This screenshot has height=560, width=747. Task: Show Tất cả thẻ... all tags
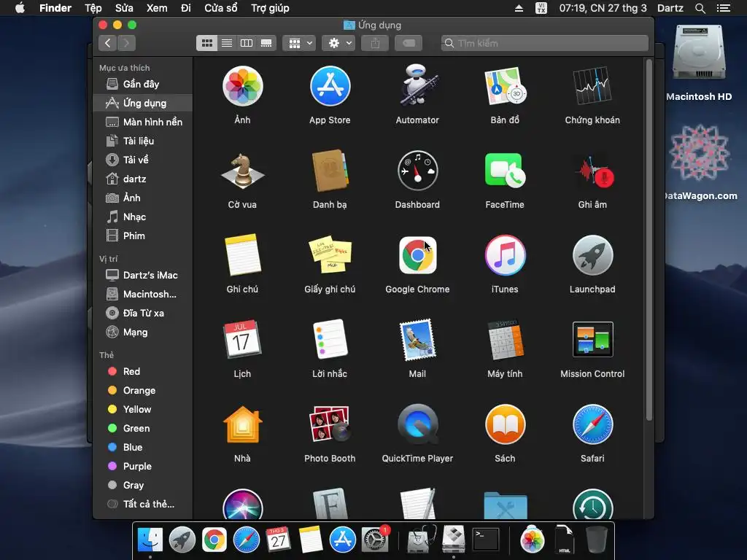coord(143,505)
